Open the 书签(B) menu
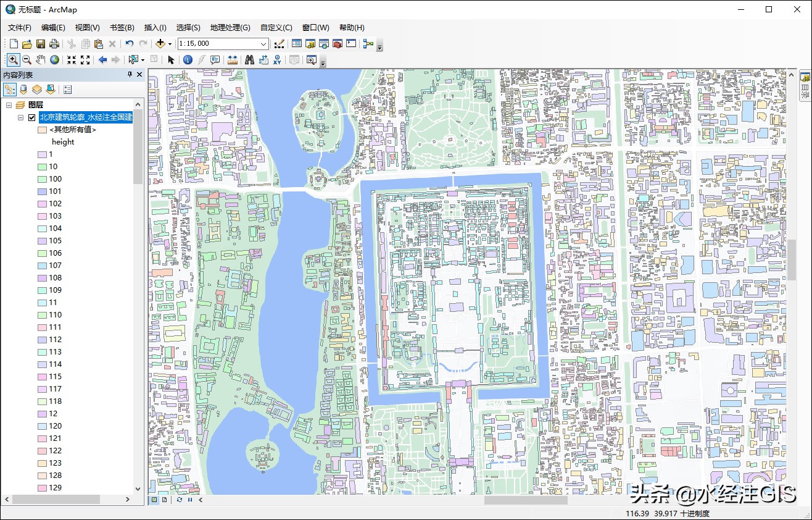812x520 pixels. [x=122, y=28]
